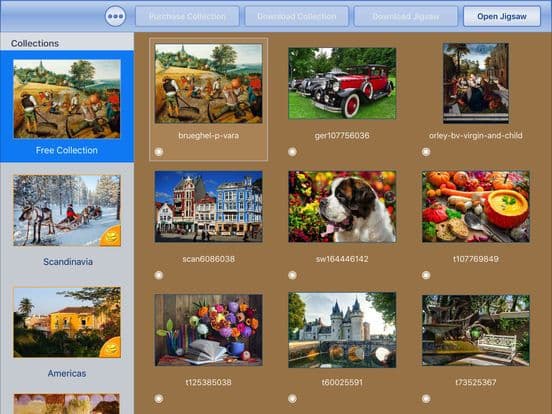
Task: Toggle the marker under t125385038
Action: pyautogui.click(x=159, y=399)
